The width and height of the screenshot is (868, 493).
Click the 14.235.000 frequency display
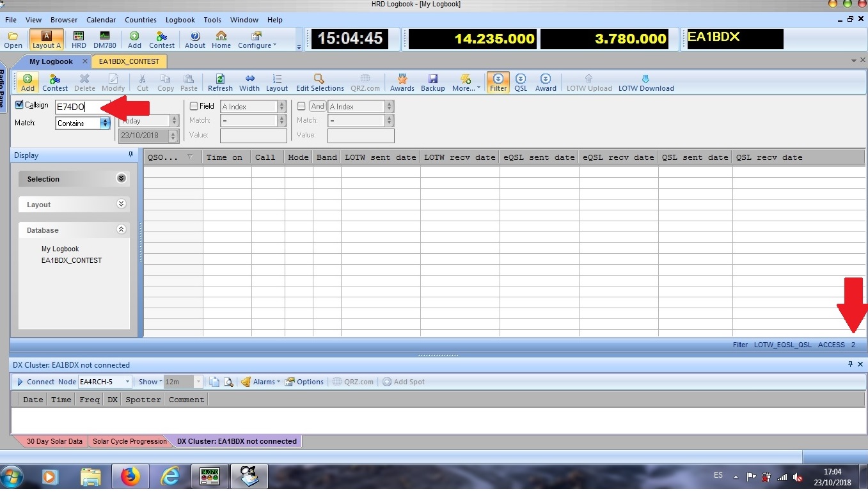[x=472, y=39]
